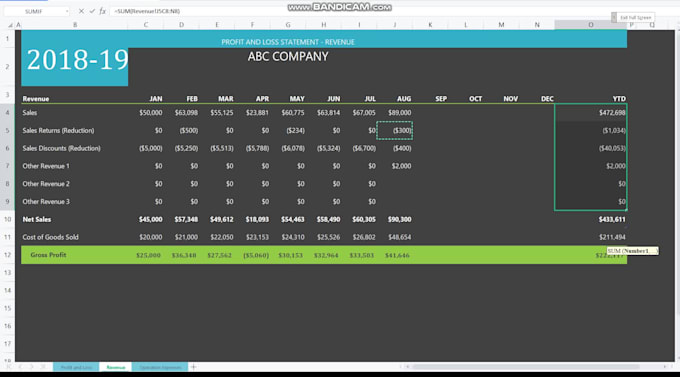Select the AUG Sales Returns cell ($300)

395,130
